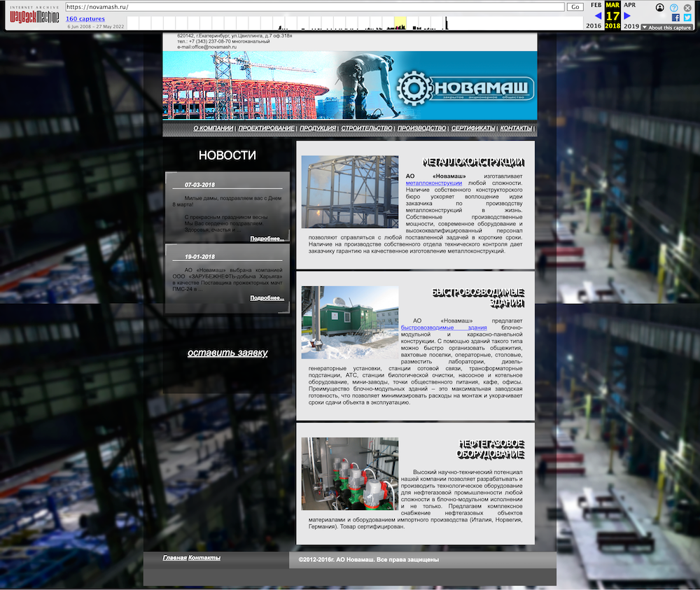Click the capture timeline sparkline graph
This screenshot has width=700, height=590.
[355, 23]
